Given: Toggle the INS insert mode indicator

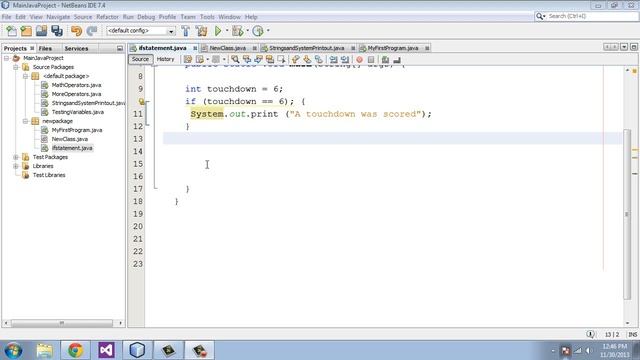Looking at the screenshot, I should 632,334.
